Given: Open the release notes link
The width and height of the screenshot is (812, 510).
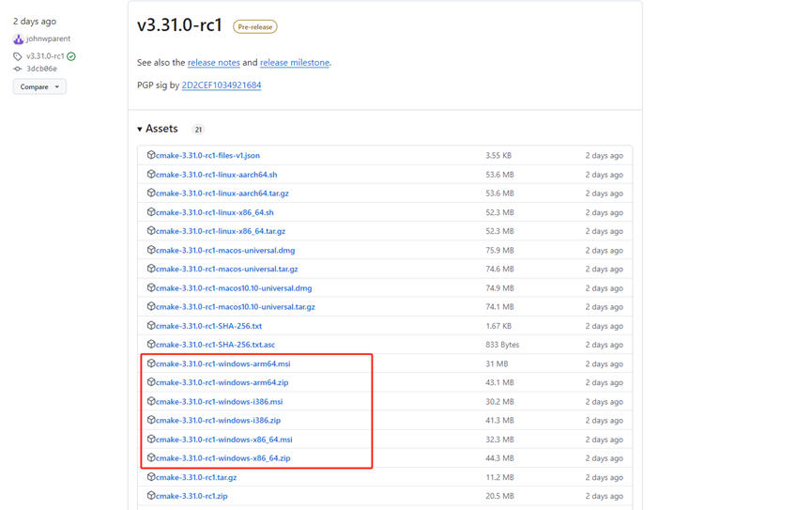Looking at the screenshot, I should [213, 62].
